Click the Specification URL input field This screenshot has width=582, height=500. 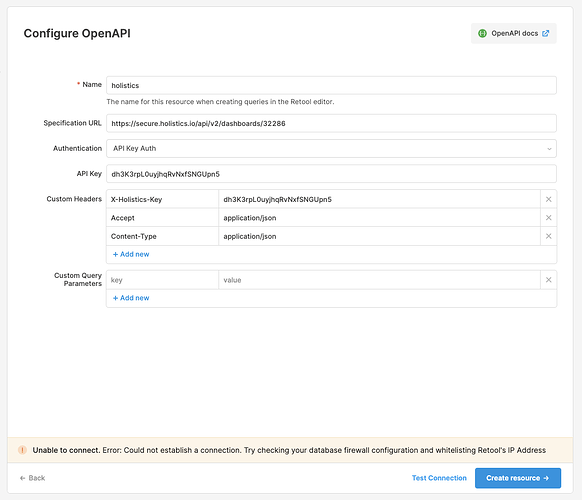point(331,123)
